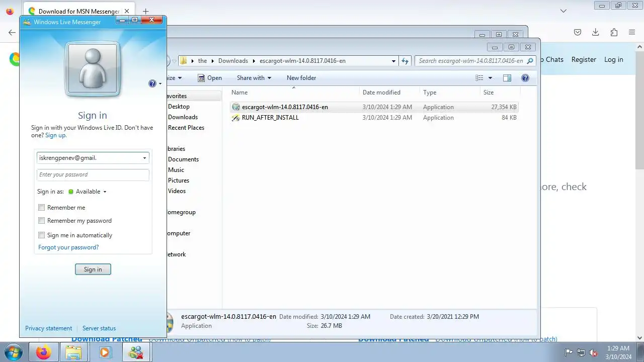Click the Downloads breadcrumb in address bar

coord(233,61)
